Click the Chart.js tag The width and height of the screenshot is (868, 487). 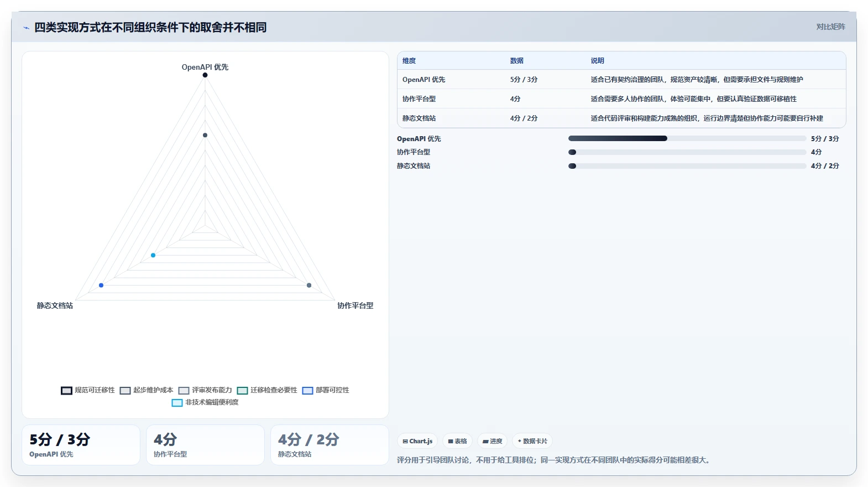coord(417,441)
